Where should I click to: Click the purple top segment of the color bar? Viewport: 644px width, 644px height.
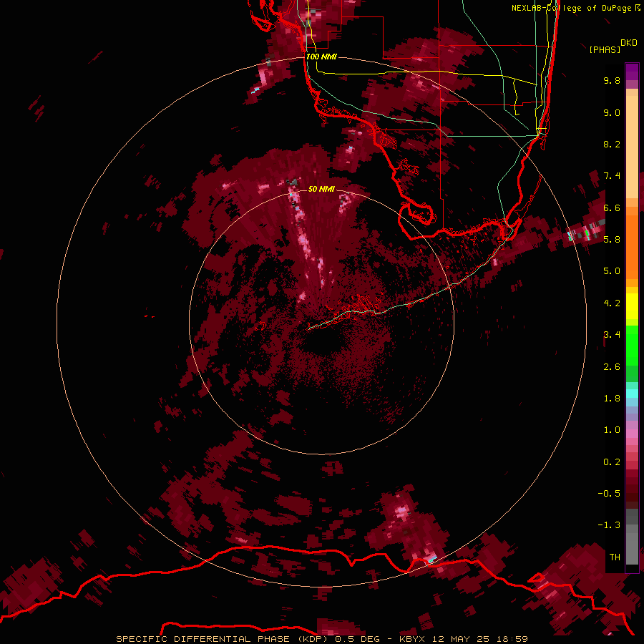click(632, 72)
